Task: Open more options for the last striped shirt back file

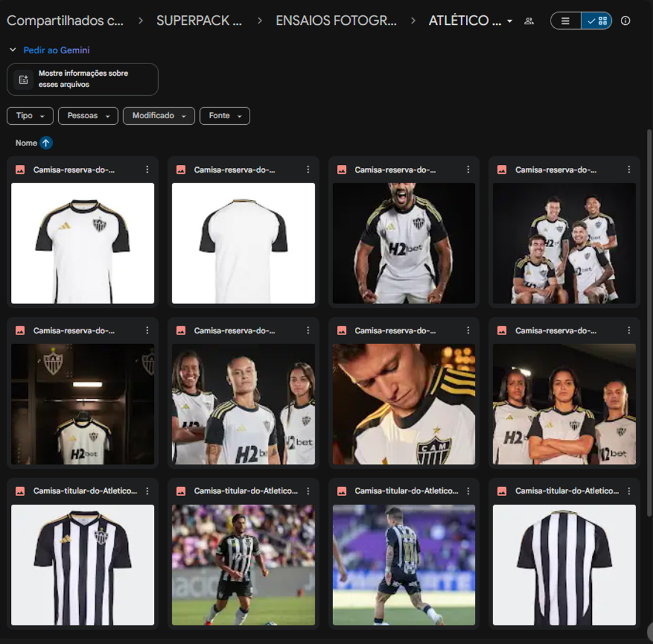Action: pyautogui.click(x=629, y=491)
